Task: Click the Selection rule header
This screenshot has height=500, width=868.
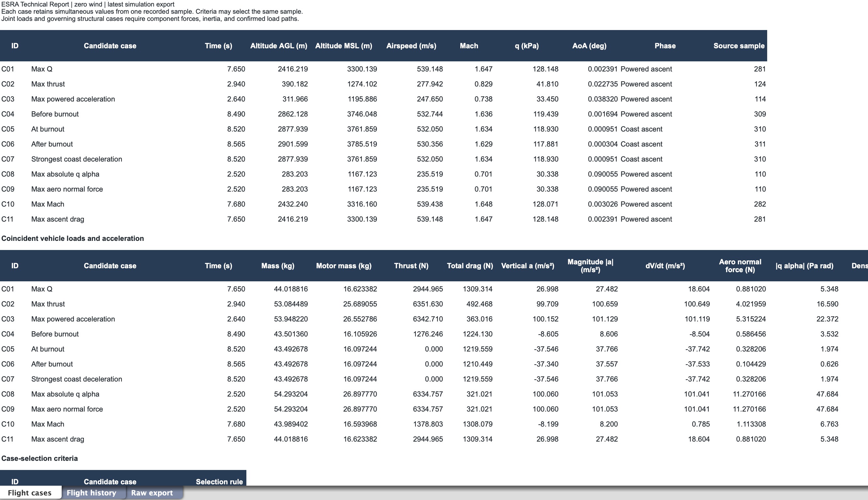Action: tap(219, 481)
